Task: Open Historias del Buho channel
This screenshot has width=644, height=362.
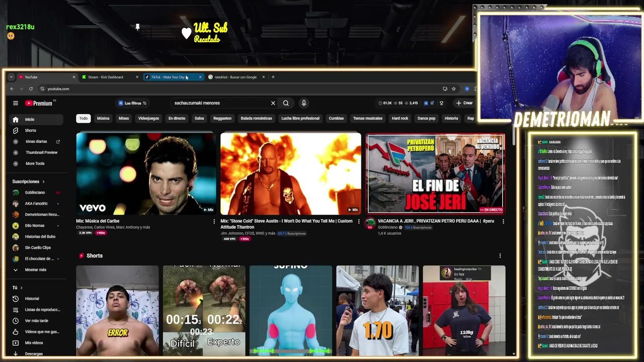Action: tap(36, 237)
